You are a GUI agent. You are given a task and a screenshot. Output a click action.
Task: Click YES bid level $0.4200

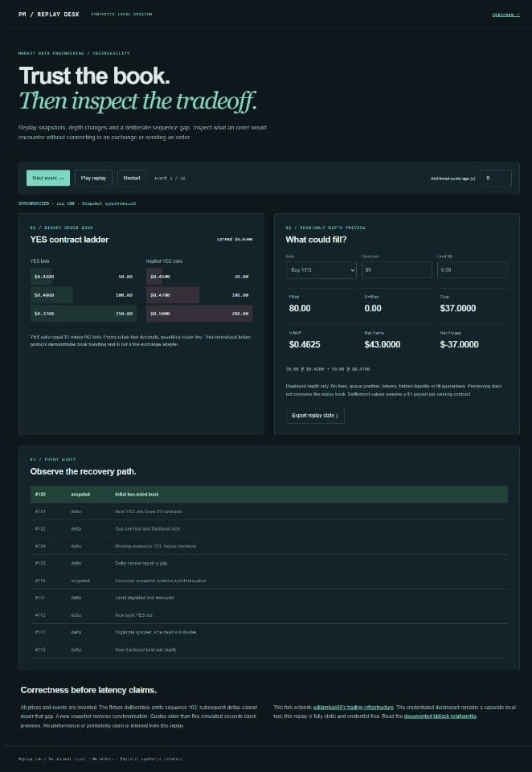pyautogui.click(x=84, y=277)
